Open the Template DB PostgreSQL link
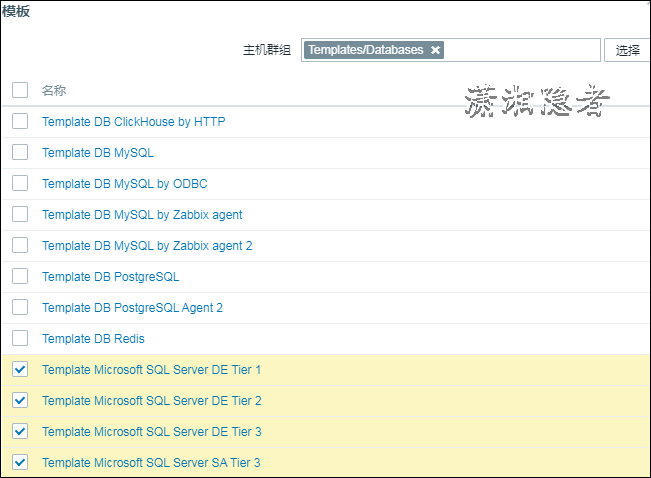Image resolution: width=651 pixels, height=478 pixels. (x=110, y=277)
